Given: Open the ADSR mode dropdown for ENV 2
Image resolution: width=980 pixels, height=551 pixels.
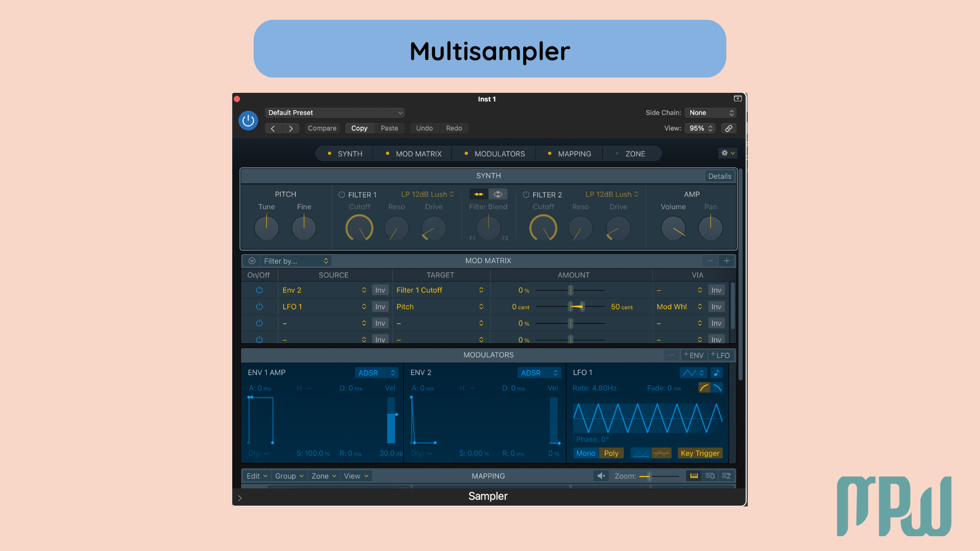Looking at the screenshot, I should (539, 372).
